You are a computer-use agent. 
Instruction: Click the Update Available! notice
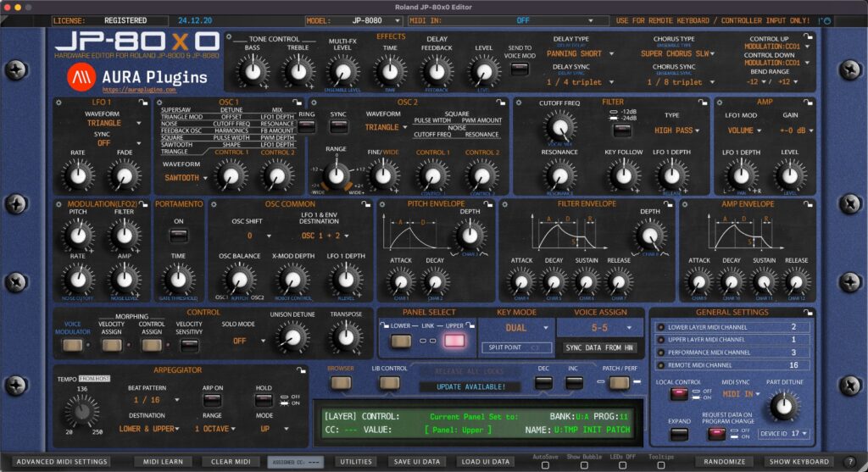[x=470, y=386]
